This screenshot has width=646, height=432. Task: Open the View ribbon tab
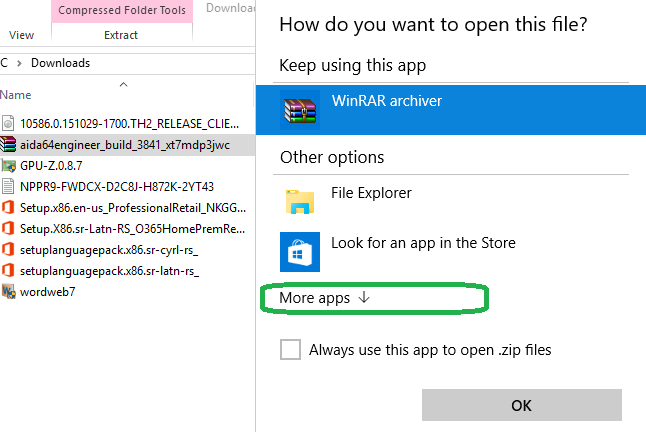point(21,35)
